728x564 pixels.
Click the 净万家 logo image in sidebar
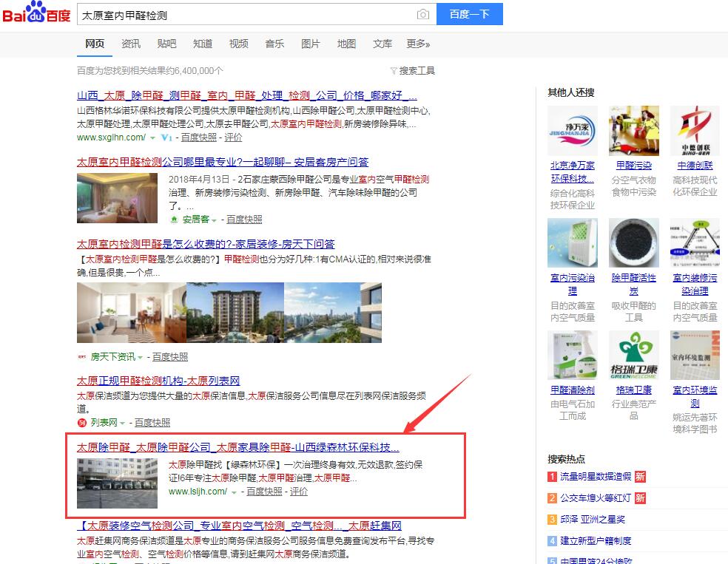tap(572, 131)
